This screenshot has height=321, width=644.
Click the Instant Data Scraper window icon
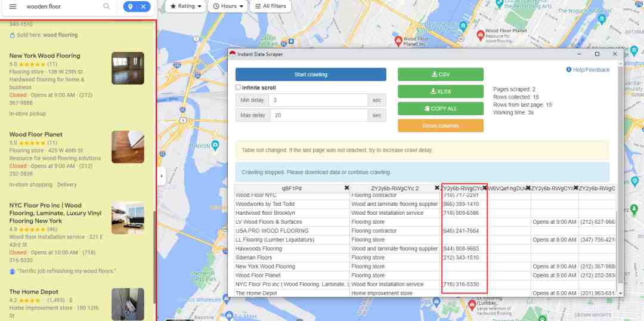click(x=233, y=54)
